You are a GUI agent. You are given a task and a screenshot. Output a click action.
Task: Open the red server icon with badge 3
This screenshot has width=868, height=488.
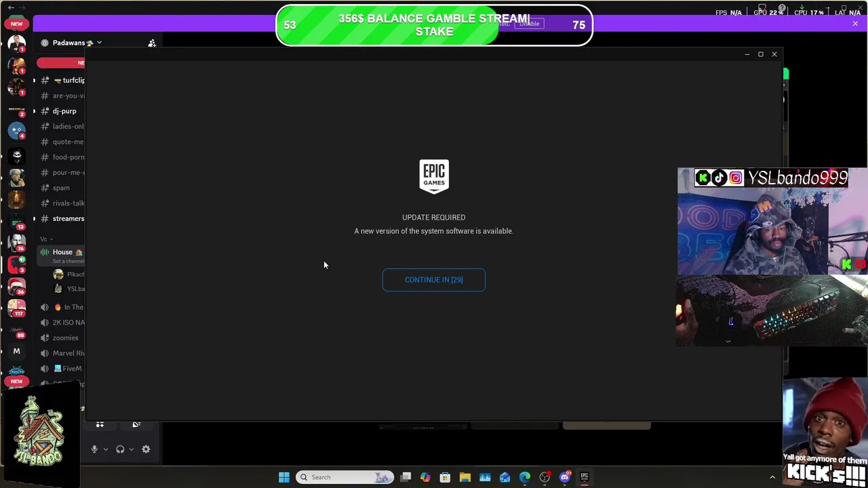[16, 264]
